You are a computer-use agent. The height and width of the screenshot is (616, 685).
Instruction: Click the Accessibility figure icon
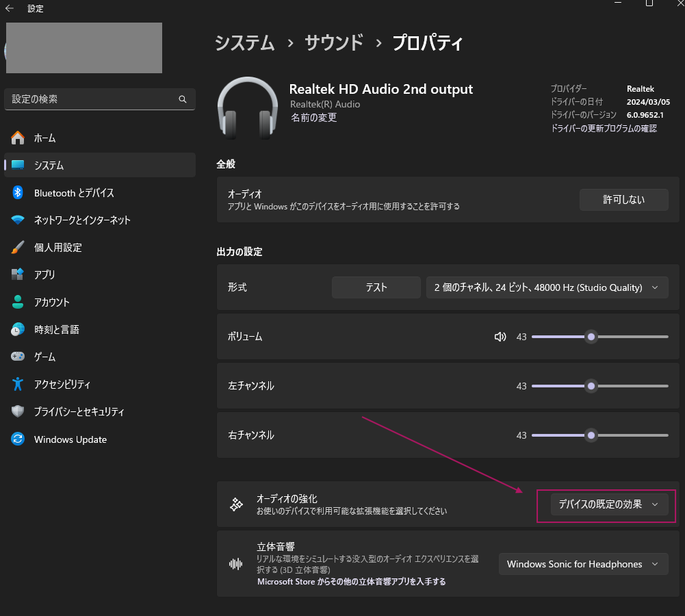click(x=18, y=384)
